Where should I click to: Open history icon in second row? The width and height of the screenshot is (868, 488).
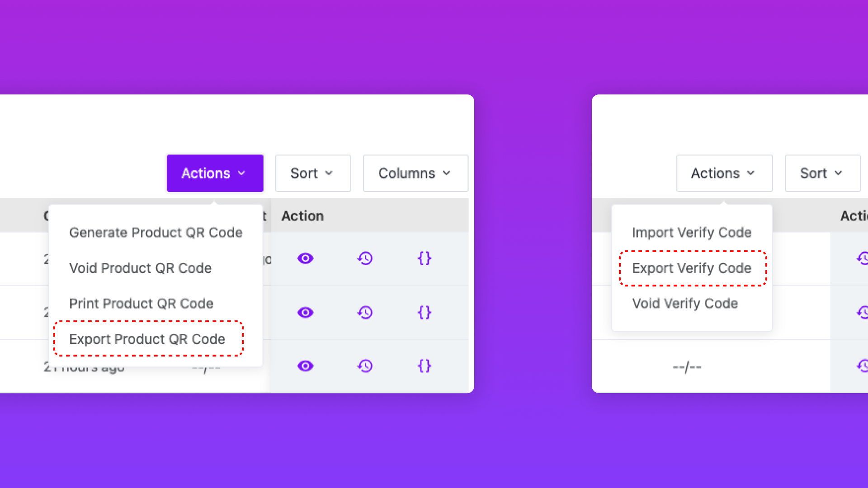tap(365, 313)
